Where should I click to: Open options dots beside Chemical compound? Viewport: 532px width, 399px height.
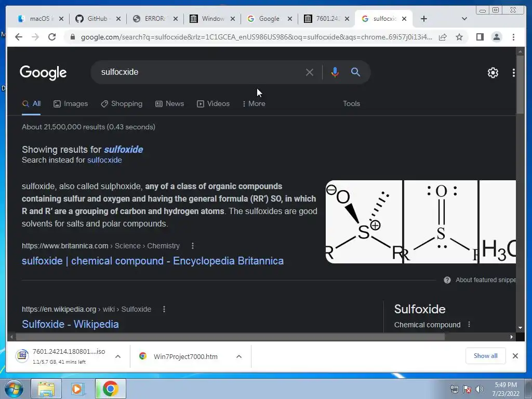click(469, 324)
